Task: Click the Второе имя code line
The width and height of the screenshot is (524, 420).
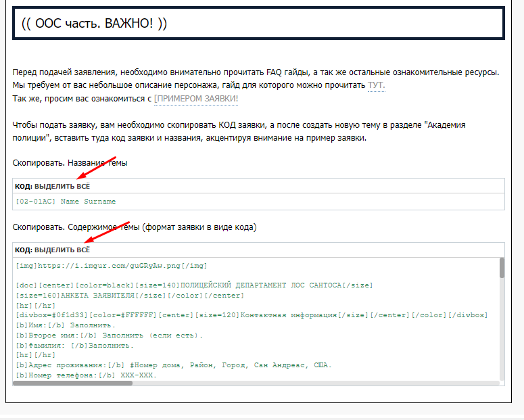Action: (x=110, y=335)
